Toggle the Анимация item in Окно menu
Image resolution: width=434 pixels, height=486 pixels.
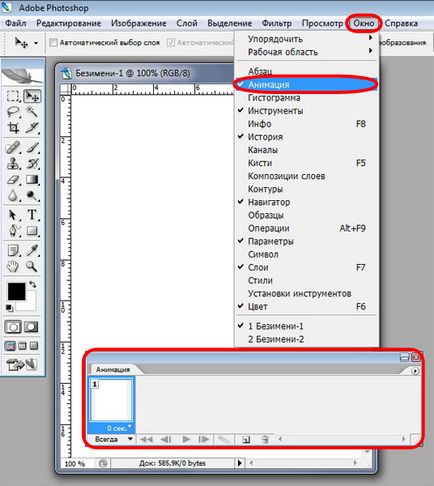pyautogui.click(x=307, y=85)
